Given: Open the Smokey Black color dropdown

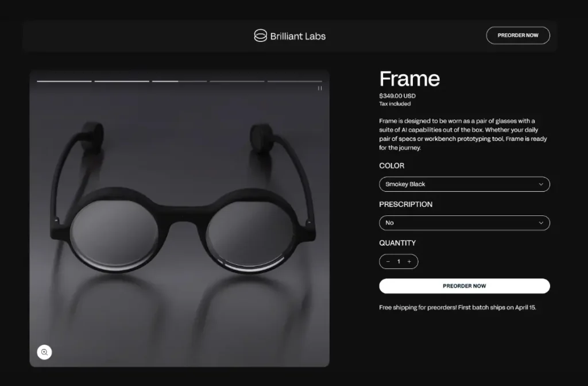Looking at the screenshot, I should coord(464,184).
